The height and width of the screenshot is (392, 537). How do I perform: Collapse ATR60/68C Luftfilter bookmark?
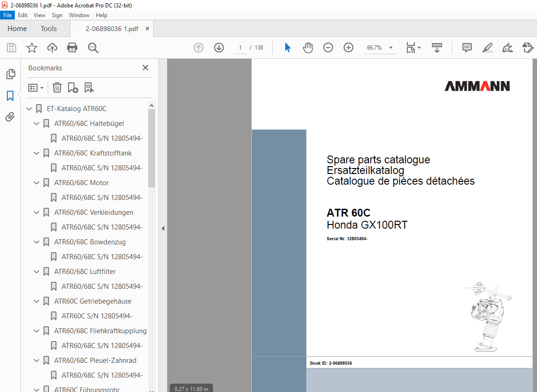(x=37, y=272)
